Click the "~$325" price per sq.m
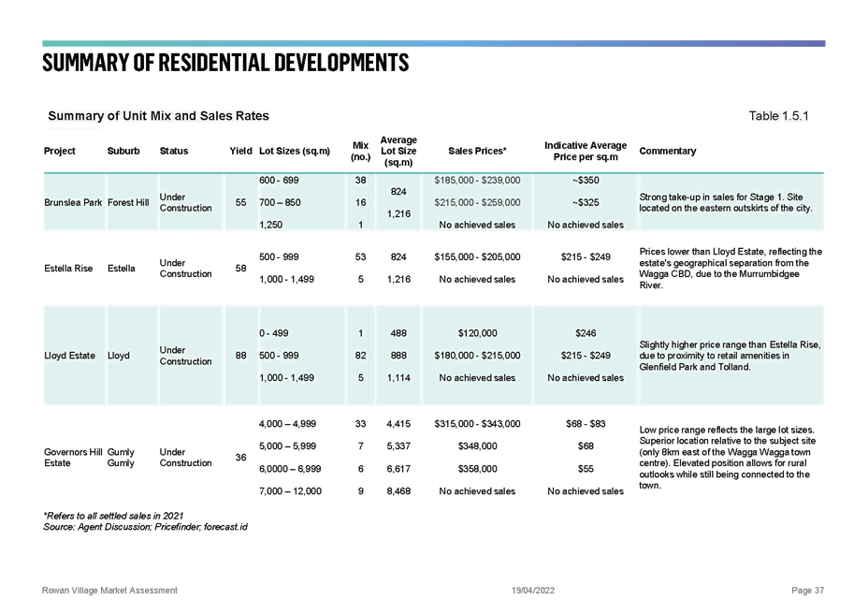The image size is (868, 614). coord(586,203)
